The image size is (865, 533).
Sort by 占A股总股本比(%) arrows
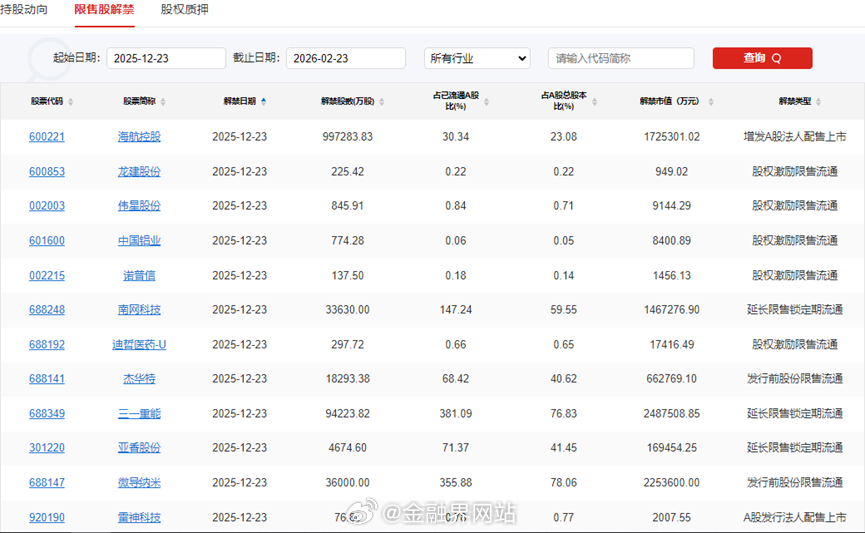coord(594,102)
